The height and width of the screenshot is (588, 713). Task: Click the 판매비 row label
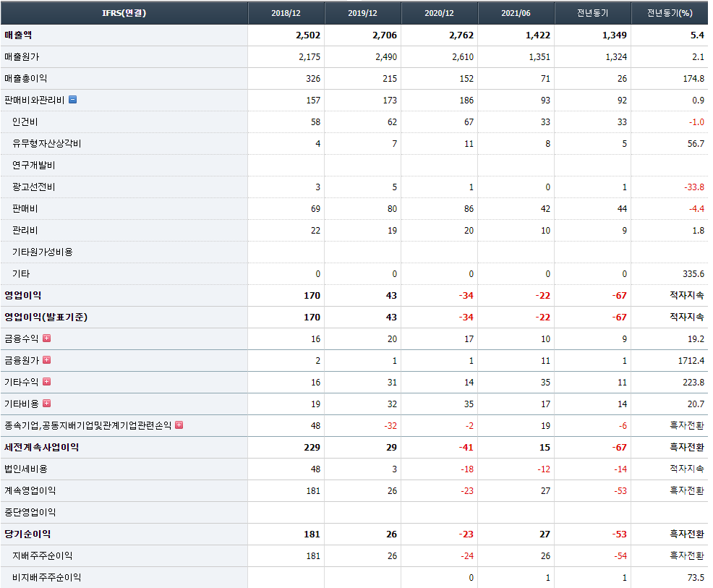(25, 209)
